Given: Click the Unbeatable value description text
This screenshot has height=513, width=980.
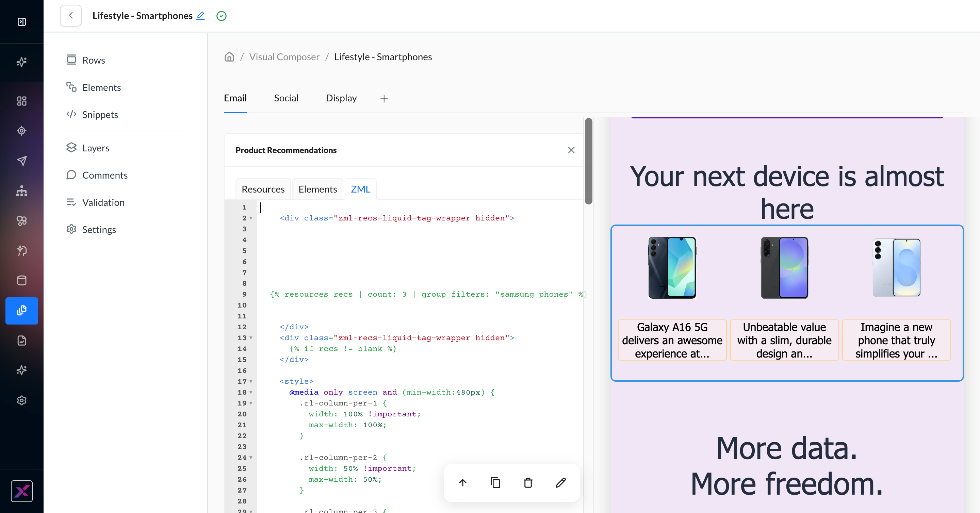Looking at the screenshot, I should pos(784,340).
